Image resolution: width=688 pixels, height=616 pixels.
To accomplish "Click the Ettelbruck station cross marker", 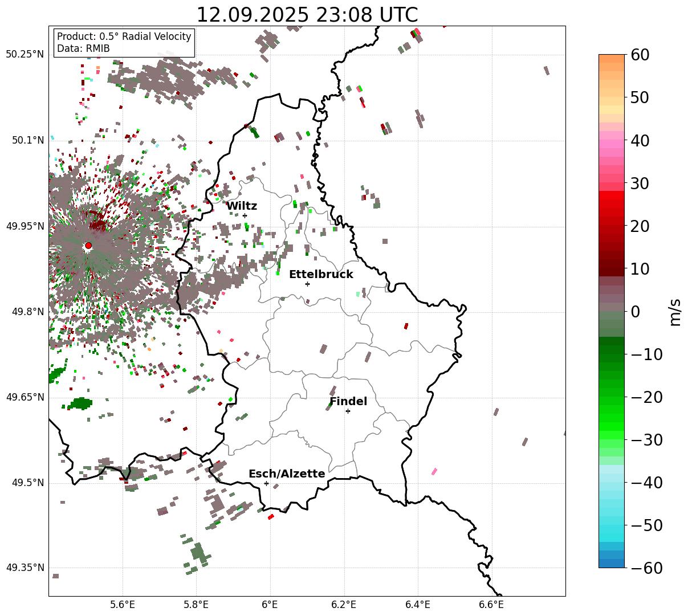I will coord(307,284).
